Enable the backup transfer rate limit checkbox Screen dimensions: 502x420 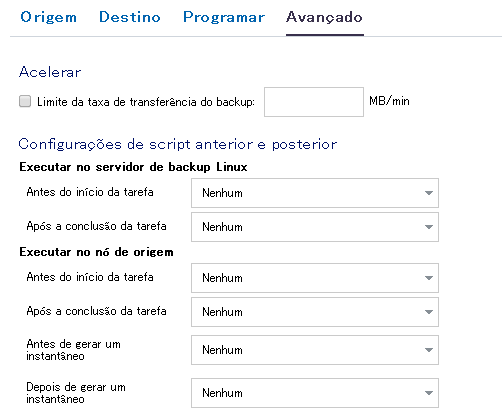point(25,101)
